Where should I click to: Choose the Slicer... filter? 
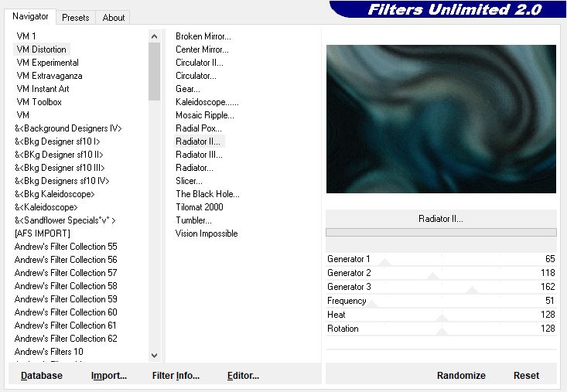click(x=189, y=181)
